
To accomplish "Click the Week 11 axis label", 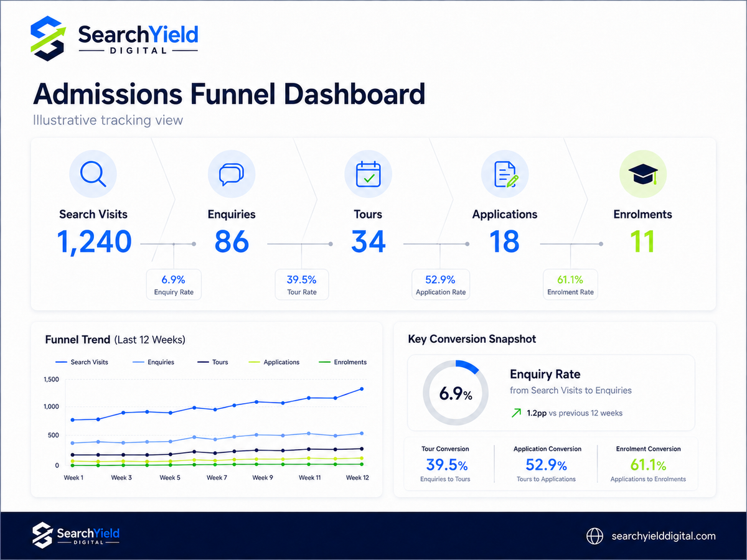I will coord(310,478).
